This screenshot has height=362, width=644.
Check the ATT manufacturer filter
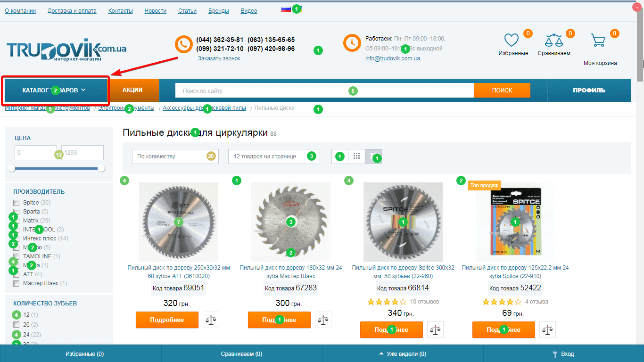[17, 274]
